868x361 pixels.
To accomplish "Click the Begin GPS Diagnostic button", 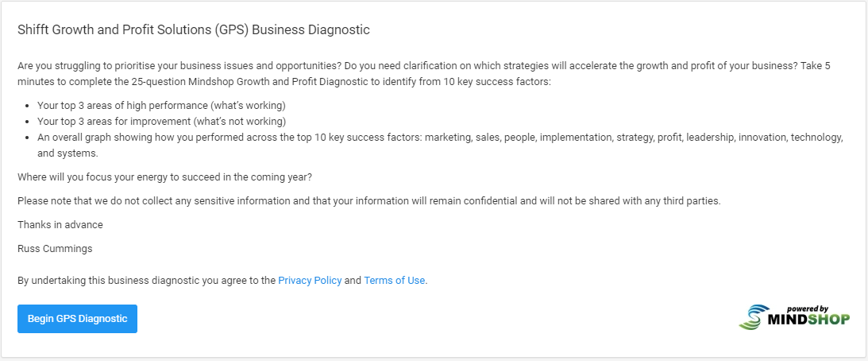I will tap(78, 319).
